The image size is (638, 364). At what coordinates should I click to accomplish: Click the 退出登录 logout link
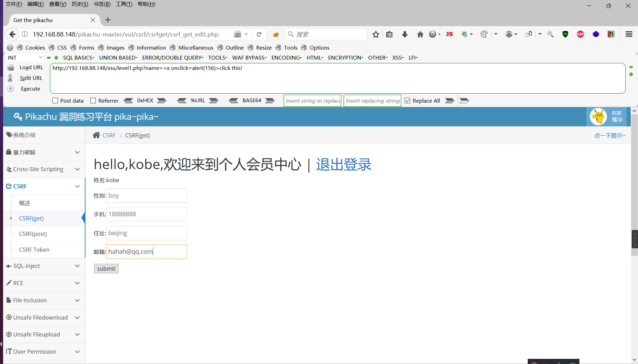343,165
